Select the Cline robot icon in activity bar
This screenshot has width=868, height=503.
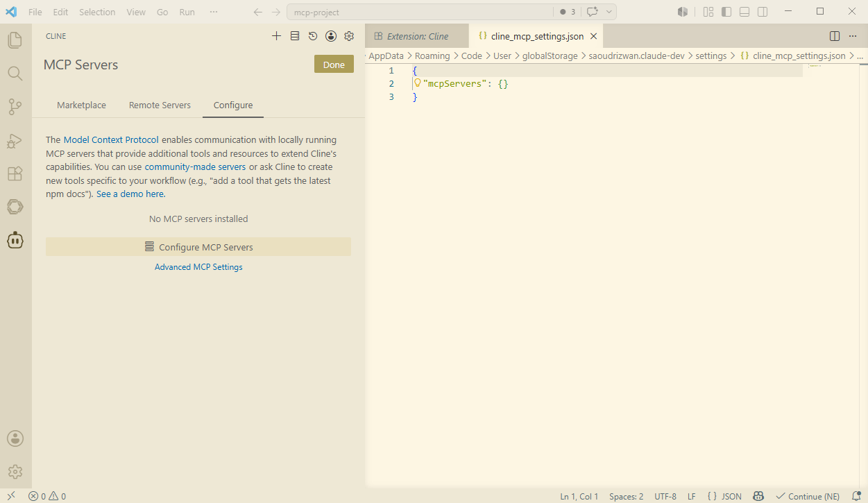pyautogui.click(x=15, y=240)
